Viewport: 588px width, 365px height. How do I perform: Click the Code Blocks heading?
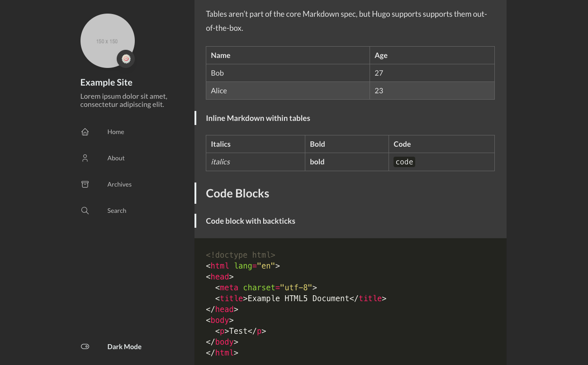coord(237,193)
